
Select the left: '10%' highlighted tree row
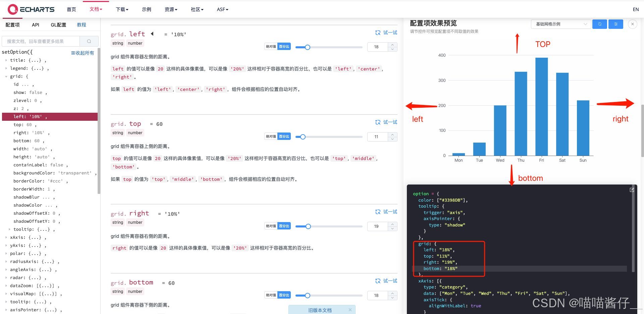pyautogui.click(x=50, y=117)
